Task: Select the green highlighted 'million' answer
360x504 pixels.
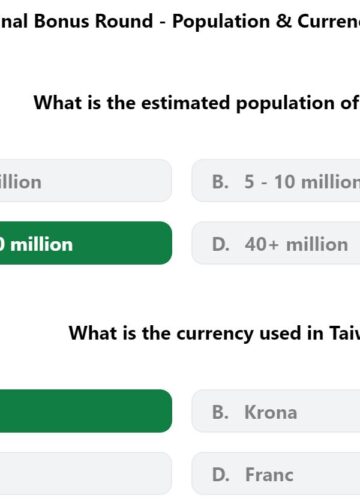Action: (x=86, y=243)
